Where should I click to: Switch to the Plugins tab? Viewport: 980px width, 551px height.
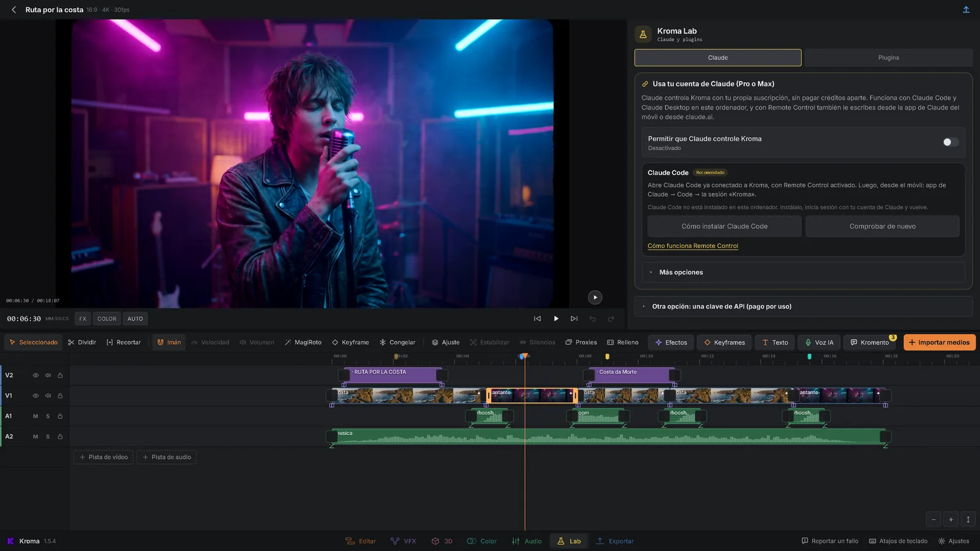pyautogui.click(x=888, y=58)
